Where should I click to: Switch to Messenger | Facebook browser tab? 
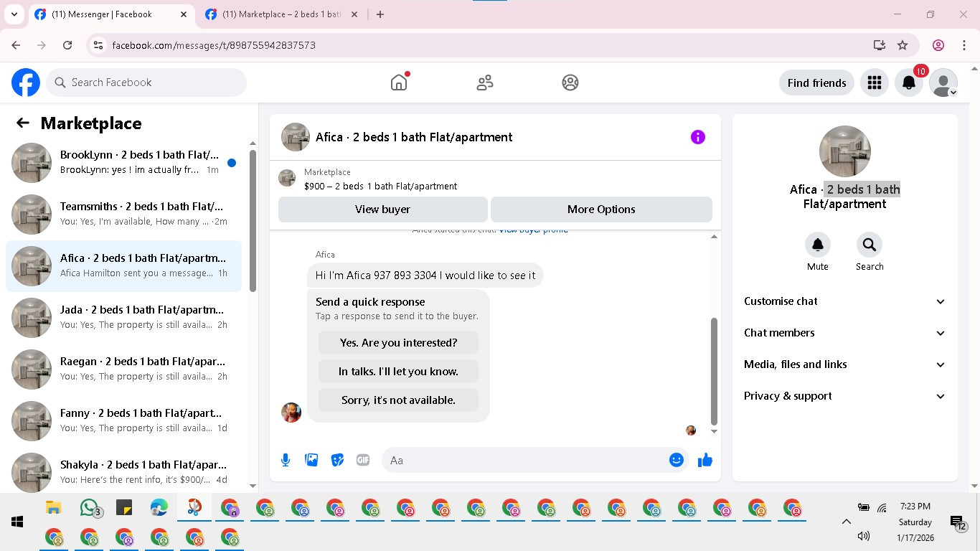pyautogui.click(x=111, y=14)
